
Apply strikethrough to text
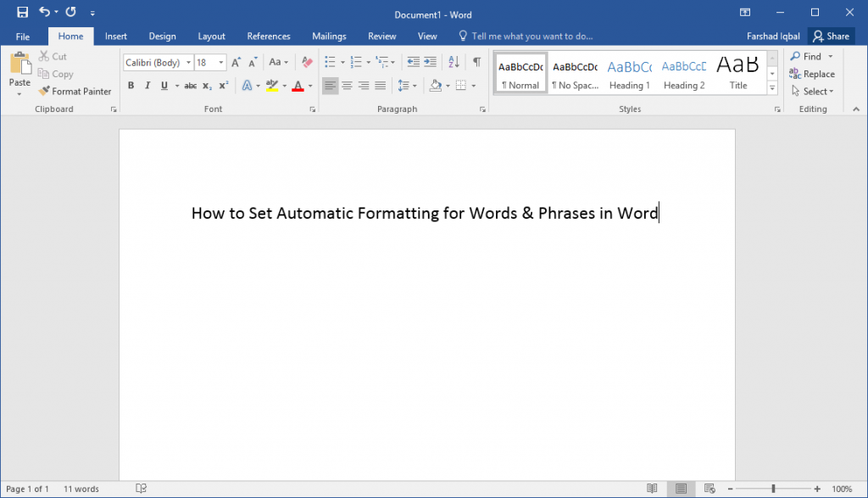[191, 85]
